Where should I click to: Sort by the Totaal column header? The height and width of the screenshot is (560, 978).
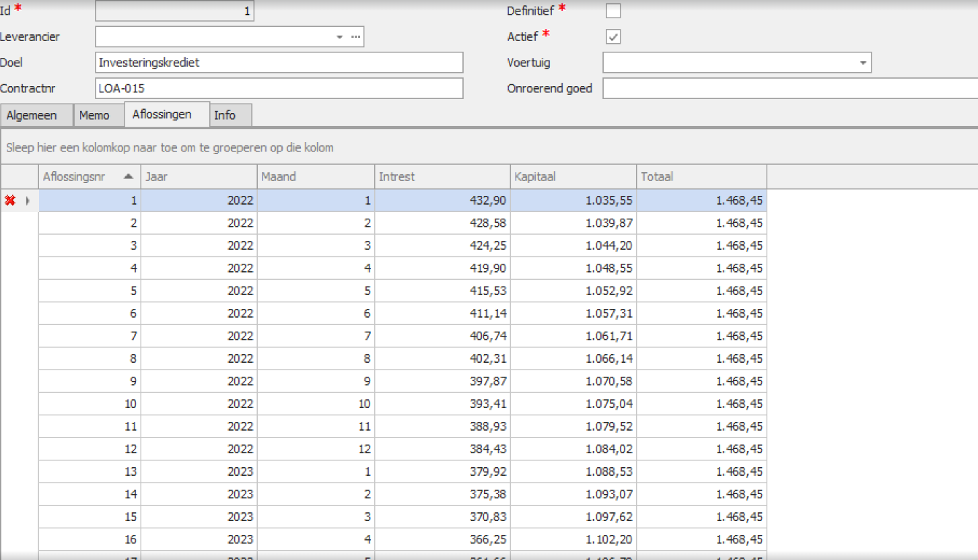coord(700,177)
